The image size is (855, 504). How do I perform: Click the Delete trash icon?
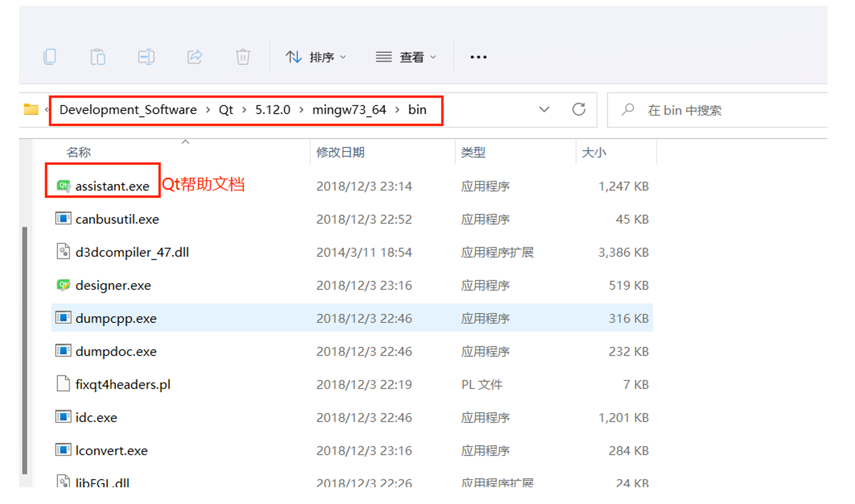pyautogui.click(x=243, y=57)
